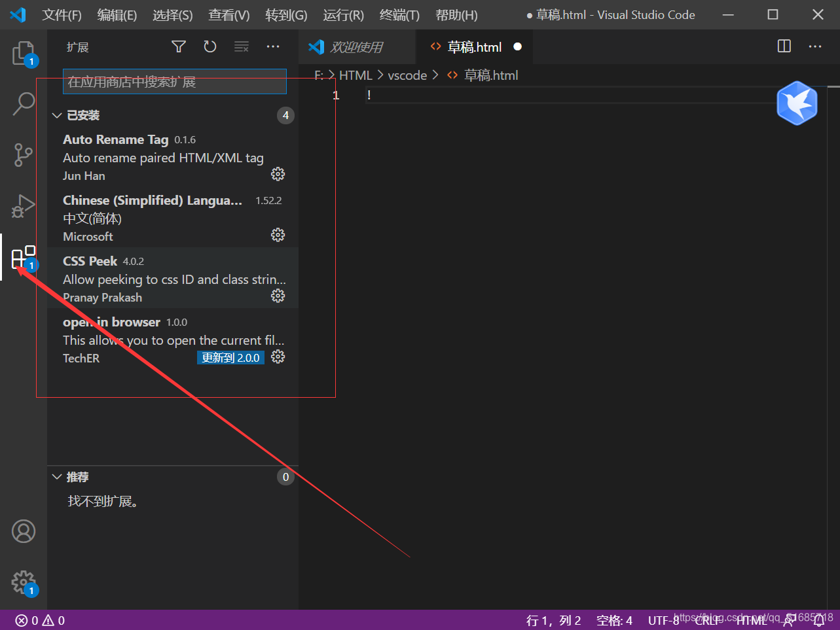Open the Run and Debug view
Screen dimensions: 840x630
[x=24, y=206]
